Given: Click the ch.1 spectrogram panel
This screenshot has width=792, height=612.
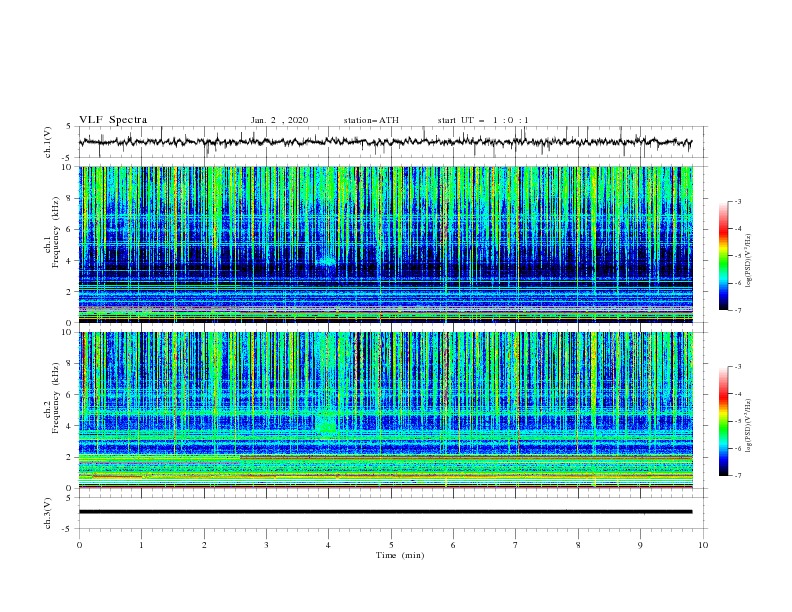Looking at the screenshot, I should click(385, 244).
